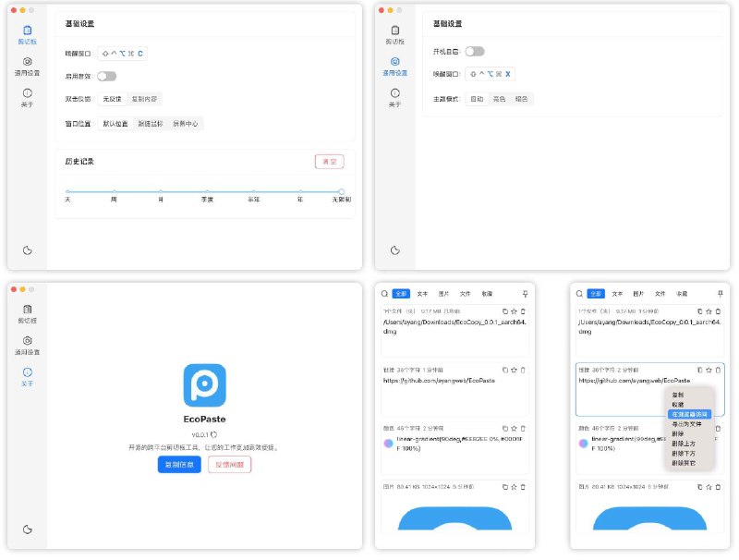Screen dimensions: 739x560
Task: Copy the EcoPaste GitHub link entry
Action: [504, 370]
